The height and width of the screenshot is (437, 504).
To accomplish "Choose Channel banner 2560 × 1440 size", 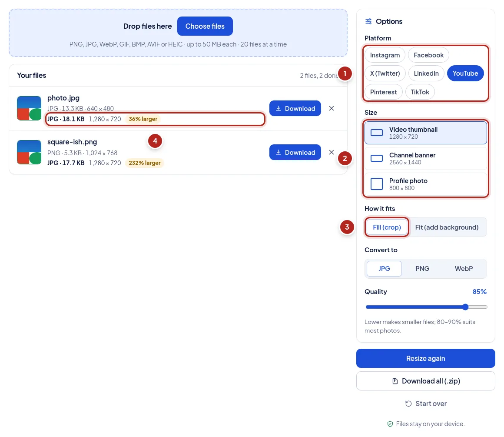I will coord(425,158).
